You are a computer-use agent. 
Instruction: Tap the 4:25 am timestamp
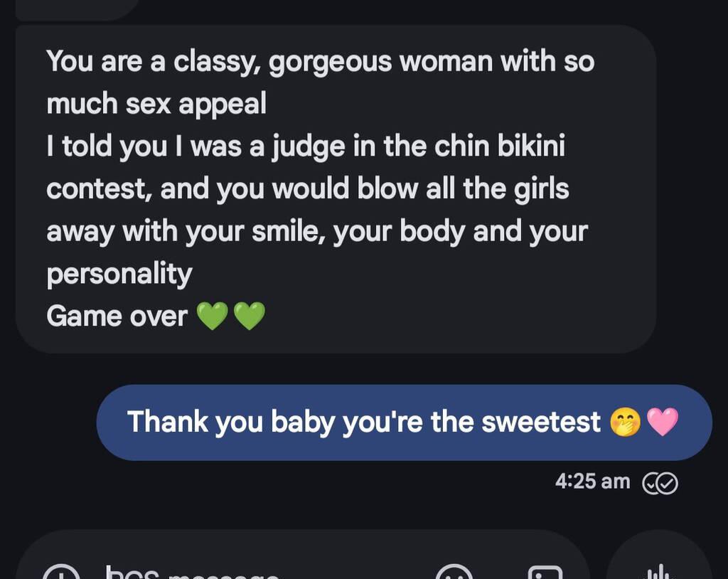pyautogui.click(x=592, y=482)
